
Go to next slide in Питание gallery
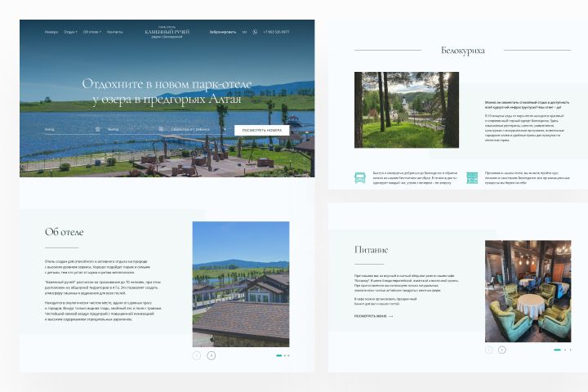[502, 350]
